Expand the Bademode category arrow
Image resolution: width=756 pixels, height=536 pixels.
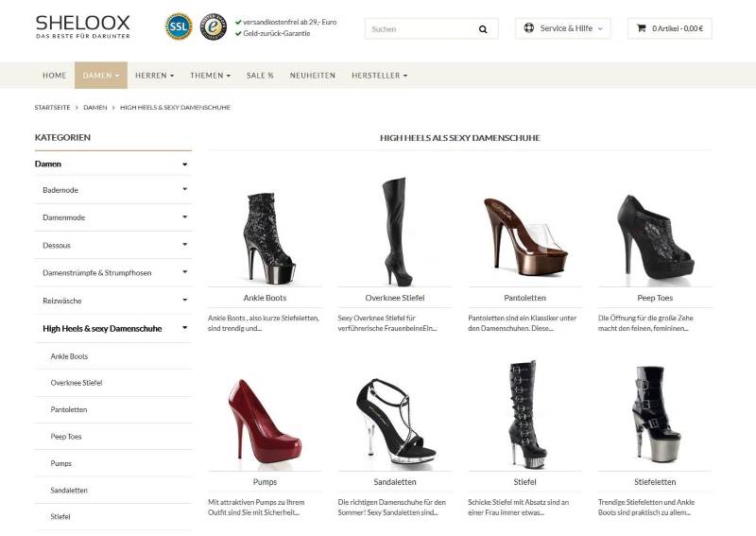pos(185,190)
